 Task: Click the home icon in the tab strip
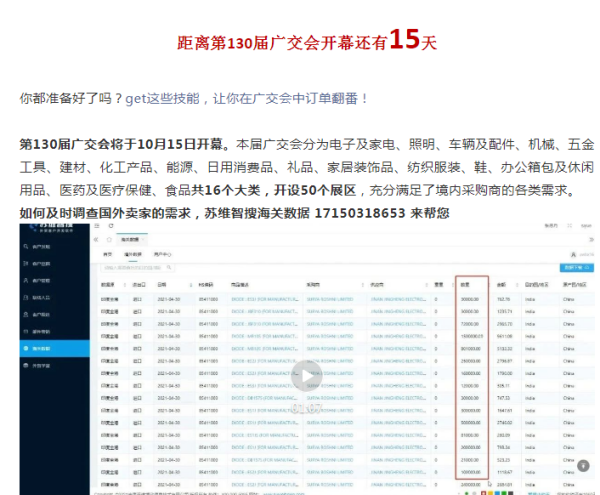(x=109, y=239)
